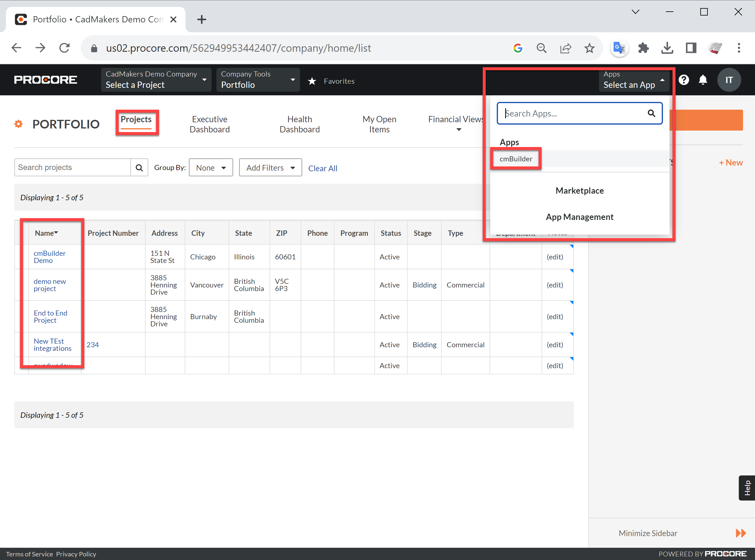Screen dimensions: 755x560
Task: Open the My Open Items tab
Action: [x=379, y=124]
